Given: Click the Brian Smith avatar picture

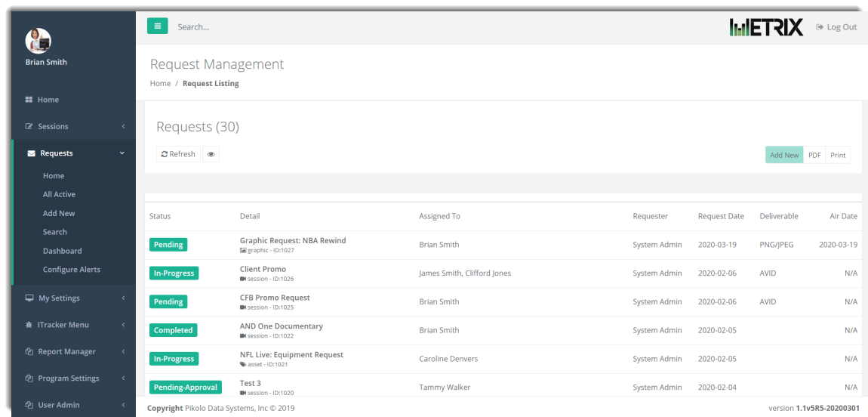Looking at the screenshot, I should (x=38, y=41).
